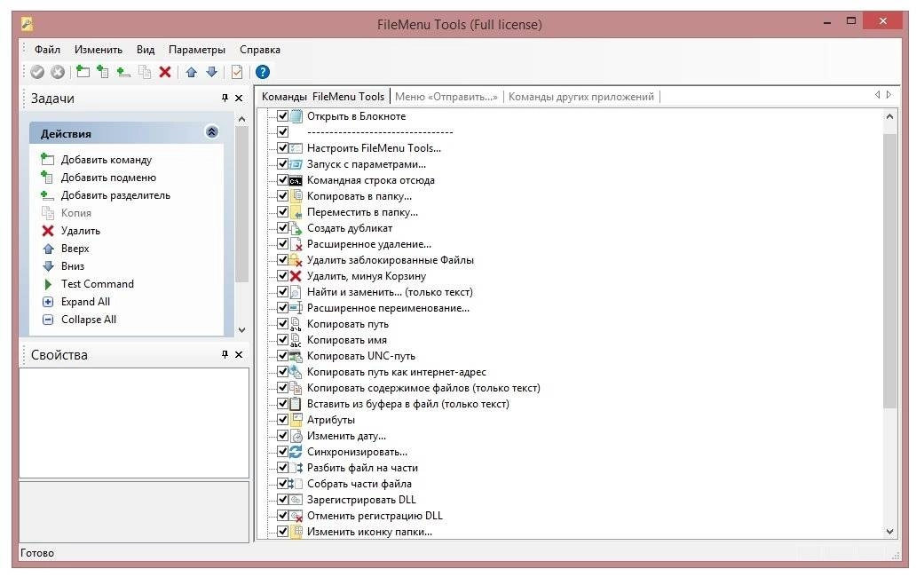This screenshot has width=924, height=585.
Task: Click the Разбить файл на части icon
Action: 296,468
